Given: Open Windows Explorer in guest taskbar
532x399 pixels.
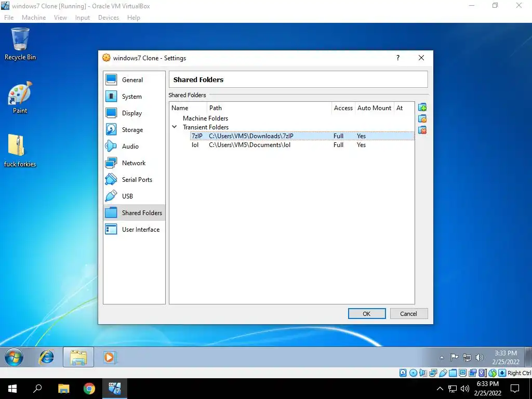Looking at the screenshot, I should click(78, 357).
